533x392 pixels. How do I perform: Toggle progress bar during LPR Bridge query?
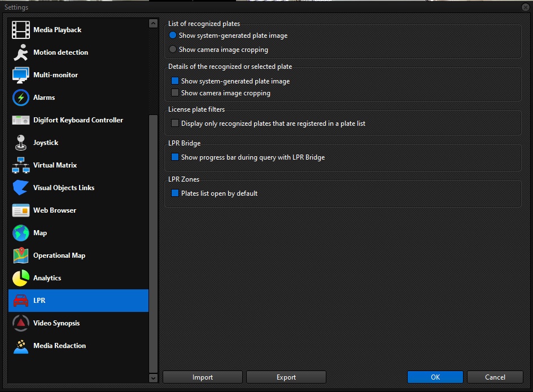(175, 157)
